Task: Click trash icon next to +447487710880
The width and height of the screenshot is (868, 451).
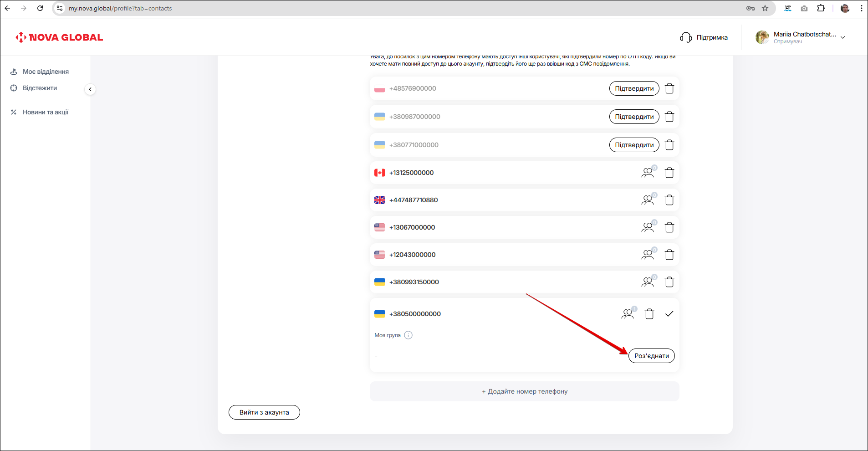Action: coord(669,200)
